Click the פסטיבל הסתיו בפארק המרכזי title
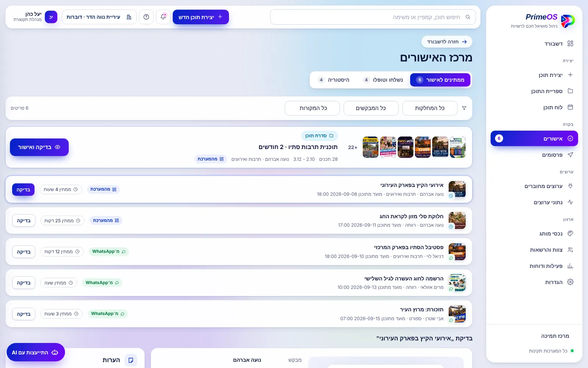This screenshot has width=588, height=368. coord(409,247)
